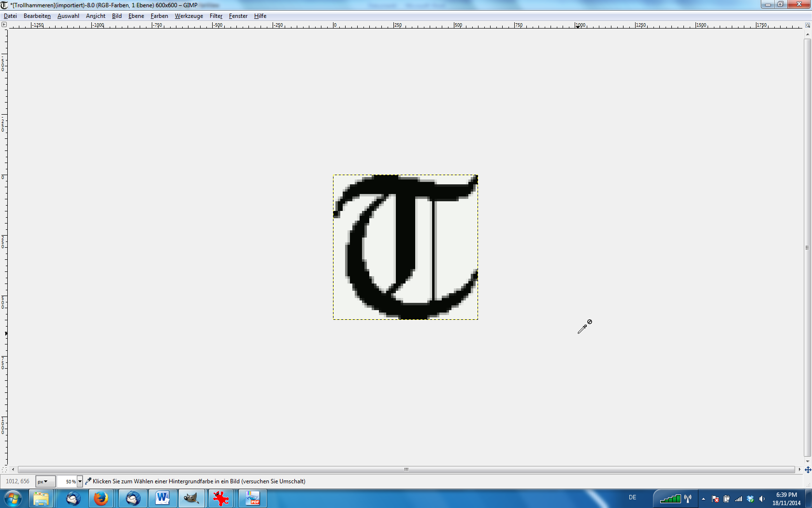Open Microsoft Word from the taskbar
This screenshot has width=812, height=508.
point(162,498)
